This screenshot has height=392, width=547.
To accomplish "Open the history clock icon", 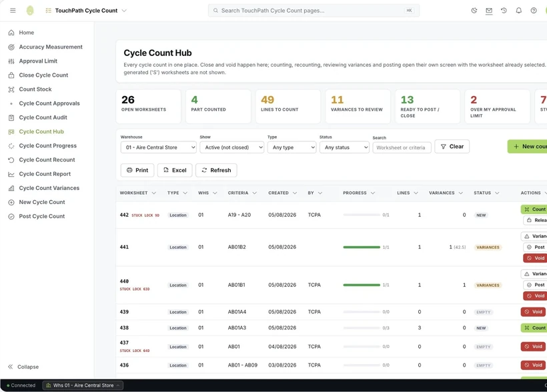I will pos(504,11).
